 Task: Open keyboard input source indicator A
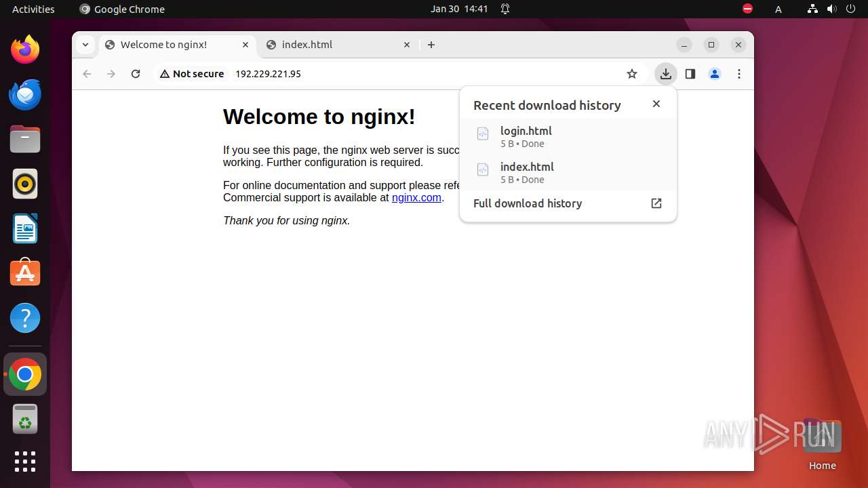pos(778,9)
